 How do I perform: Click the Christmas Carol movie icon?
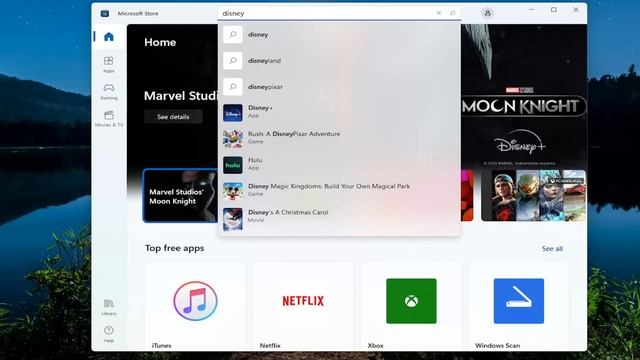[x=233, y=219]
